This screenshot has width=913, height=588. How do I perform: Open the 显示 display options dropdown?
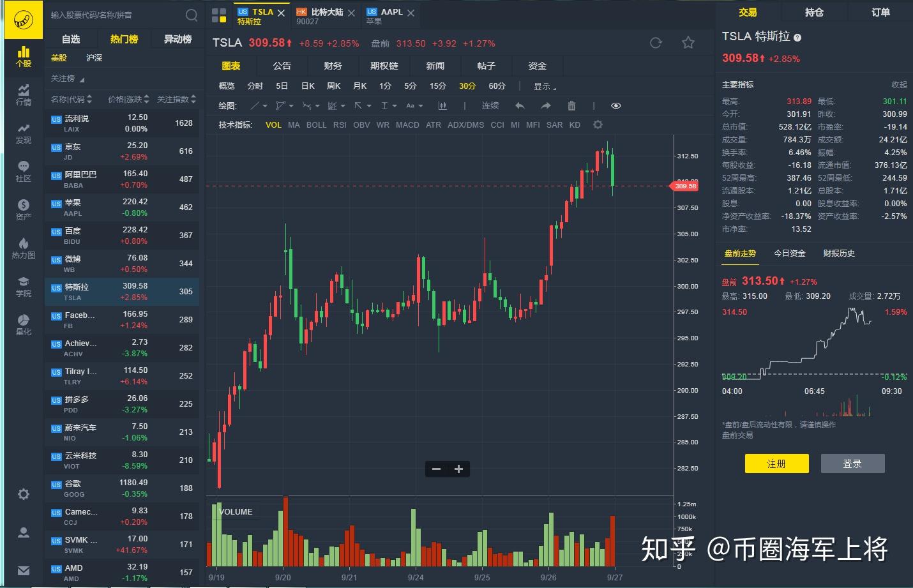[x=543, y=86]
